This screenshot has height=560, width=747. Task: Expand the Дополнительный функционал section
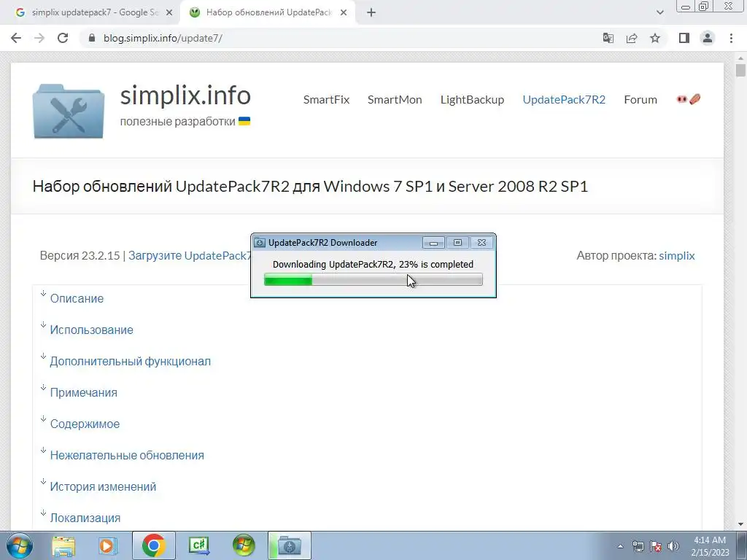(130, 362)
